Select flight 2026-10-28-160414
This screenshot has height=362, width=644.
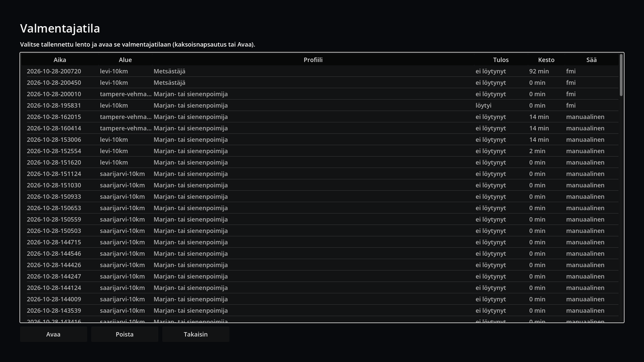tap(323, 128)
